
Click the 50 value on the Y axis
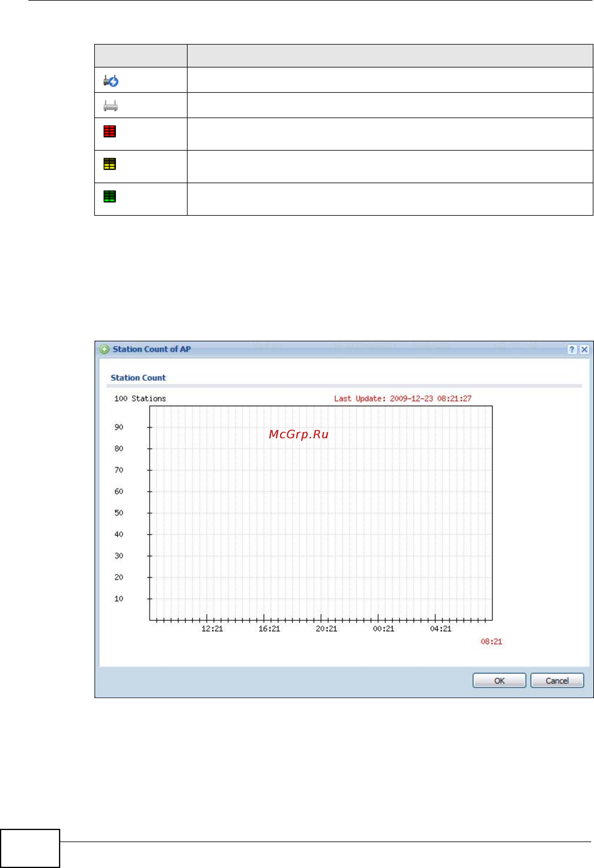click(x=119, y=513)
